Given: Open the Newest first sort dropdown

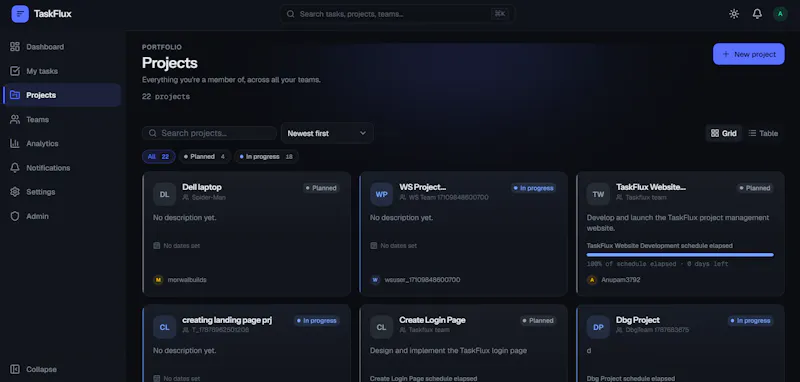Looking at the screenshot, I should pos(327,133).
